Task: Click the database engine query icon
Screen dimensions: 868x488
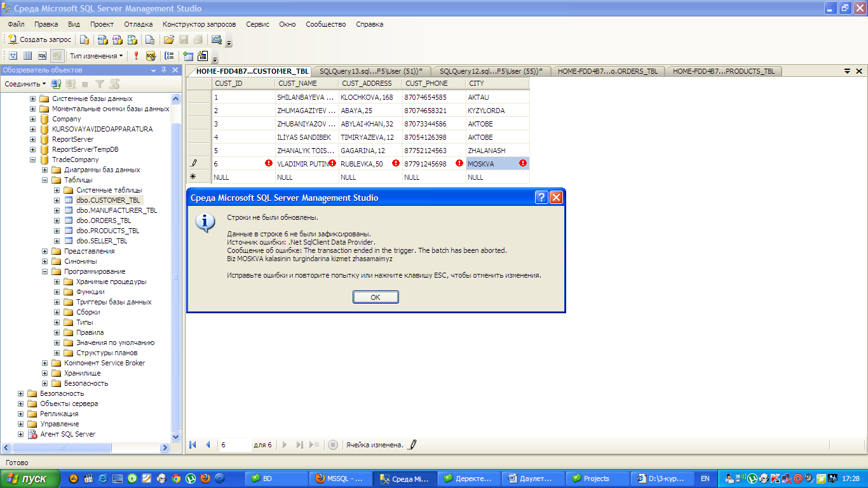Action: pyautogui.click(x=85, y=39)
